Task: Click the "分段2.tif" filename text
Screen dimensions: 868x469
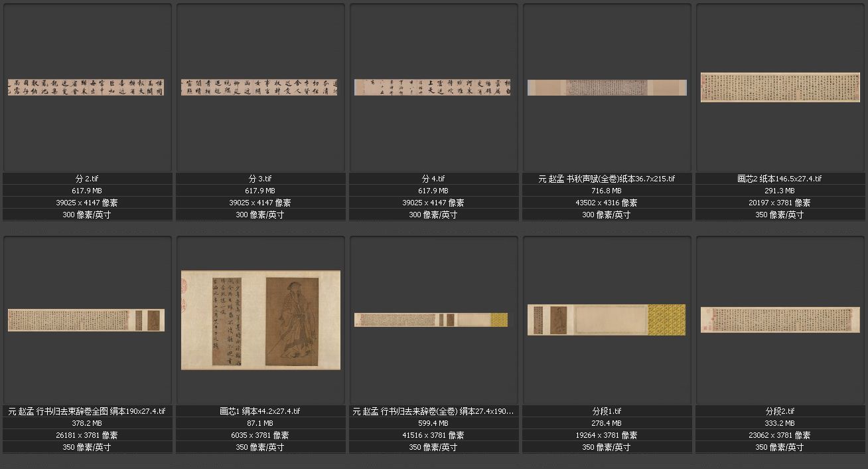Action: pos(780,411)
